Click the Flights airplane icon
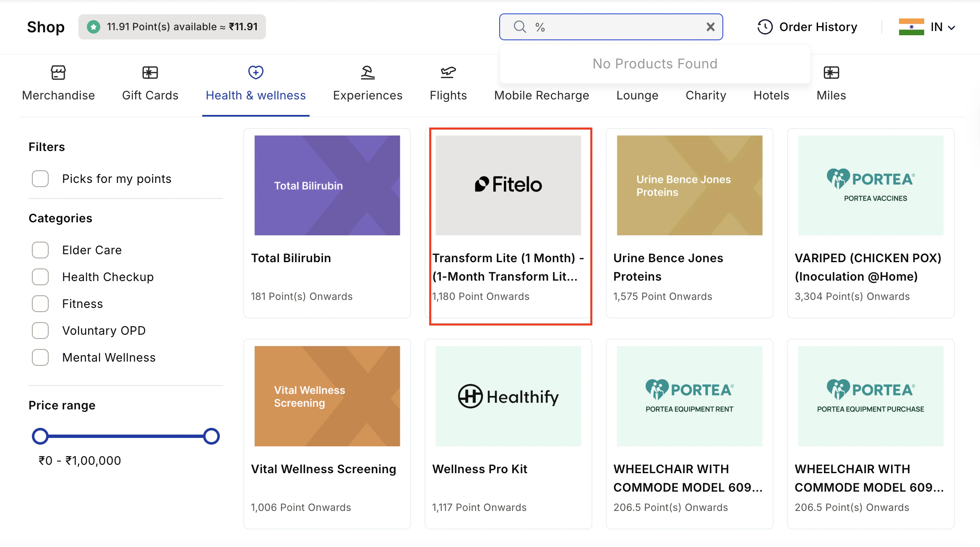The height and width of the screenshot is (547, 980). [448, 73]
